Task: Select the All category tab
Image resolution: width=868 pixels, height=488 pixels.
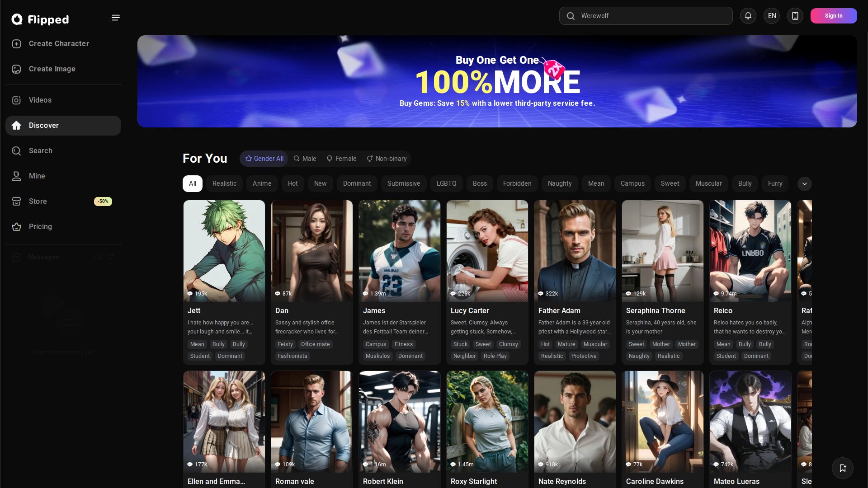Action: (193, 184)
